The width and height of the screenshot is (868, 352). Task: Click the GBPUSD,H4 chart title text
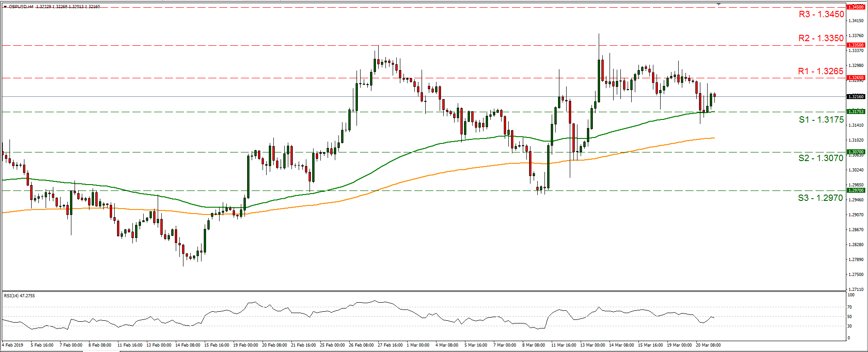[x=21, y=7]
